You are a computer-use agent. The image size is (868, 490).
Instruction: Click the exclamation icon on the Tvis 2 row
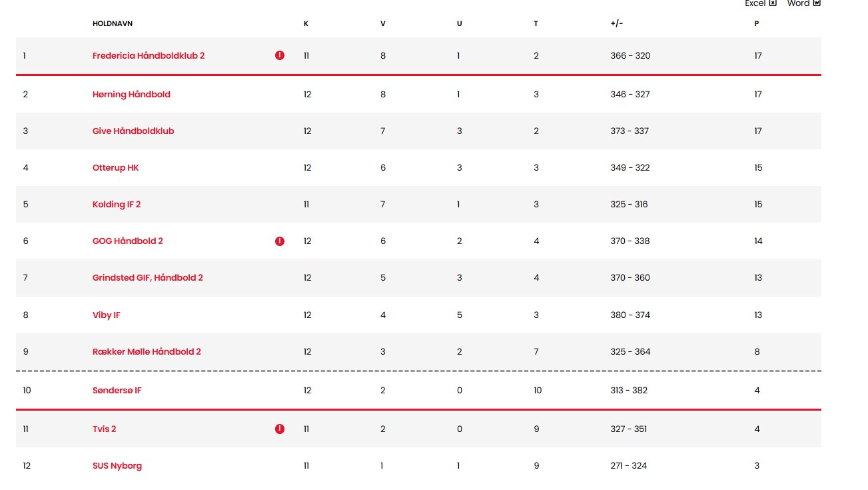click(x=280, y=429)
